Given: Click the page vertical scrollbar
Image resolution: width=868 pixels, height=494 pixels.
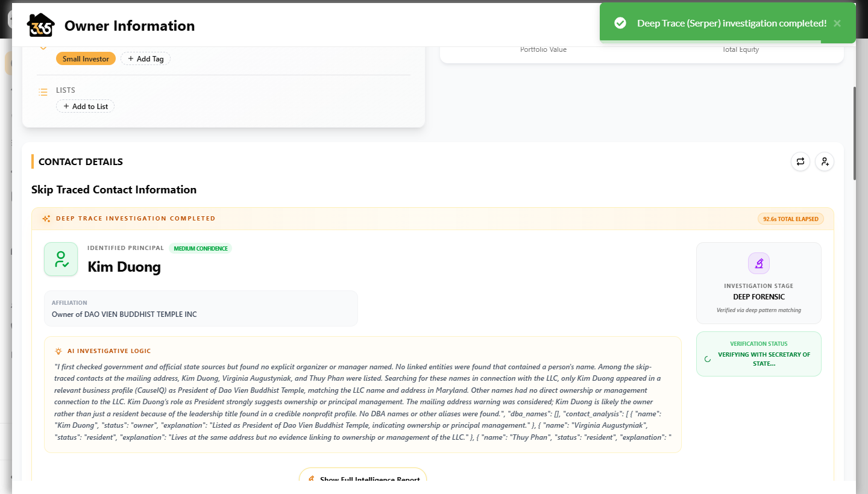Looking at the screenshot, I should click(x=854, y=133).
